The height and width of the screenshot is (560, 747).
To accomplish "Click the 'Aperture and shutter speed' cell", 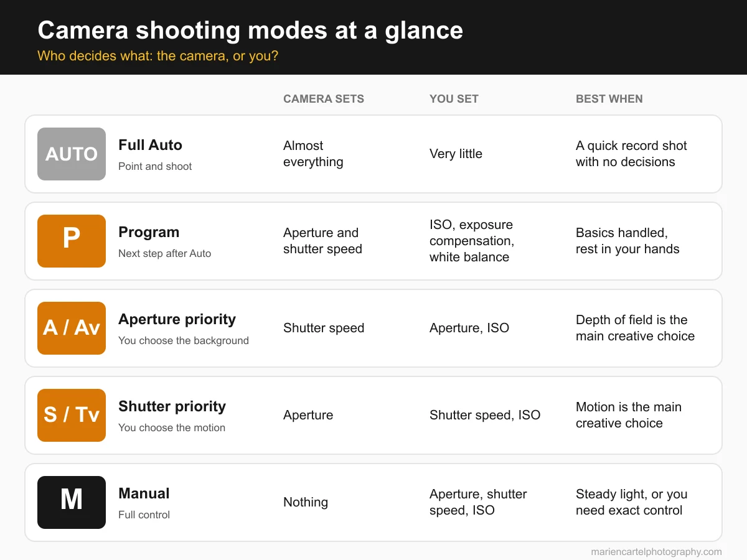I will point(322,241).
